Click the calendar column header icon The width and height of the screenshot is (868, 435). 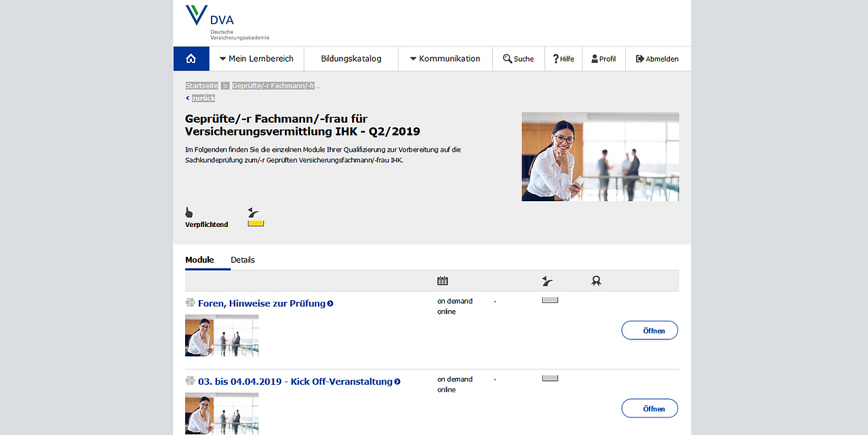pyautogui.click(x=443, y=281)
